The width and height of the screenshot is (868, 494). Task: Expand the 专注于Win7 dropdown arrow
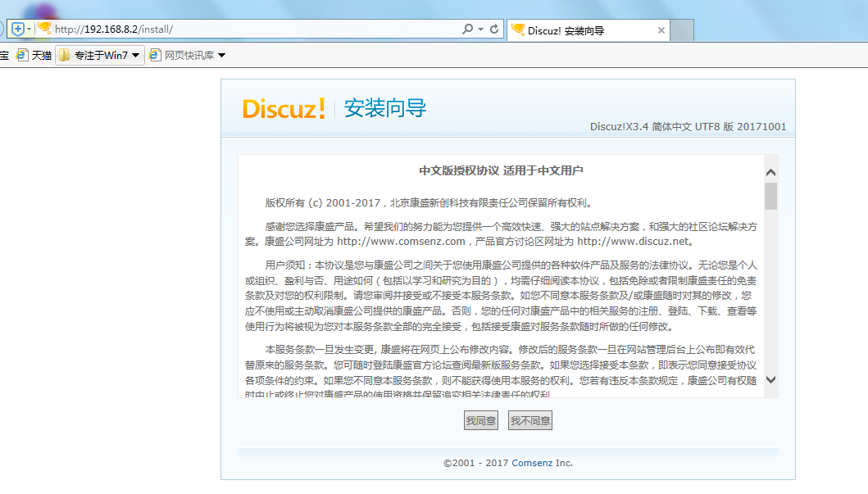click(135, 56)
